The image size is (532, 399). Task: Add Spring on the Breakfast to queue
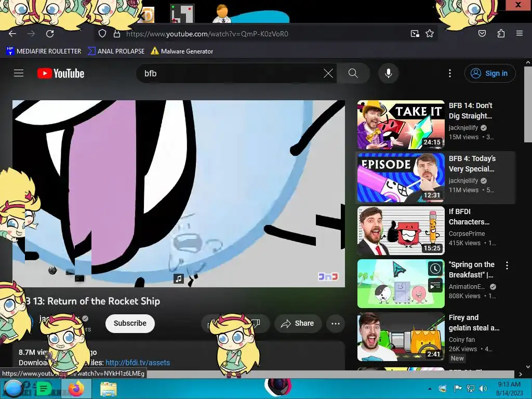[x=435, y=286]
